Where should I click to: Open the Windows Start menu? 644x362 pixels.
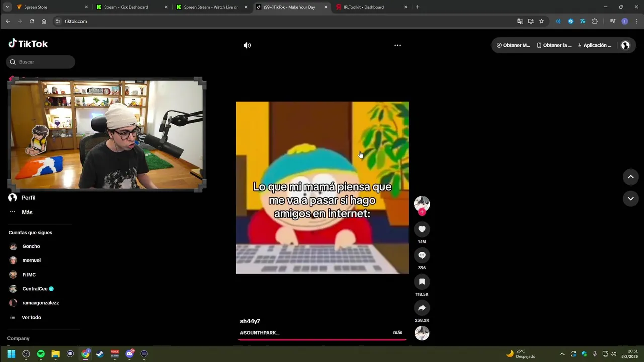coord(11,354)
